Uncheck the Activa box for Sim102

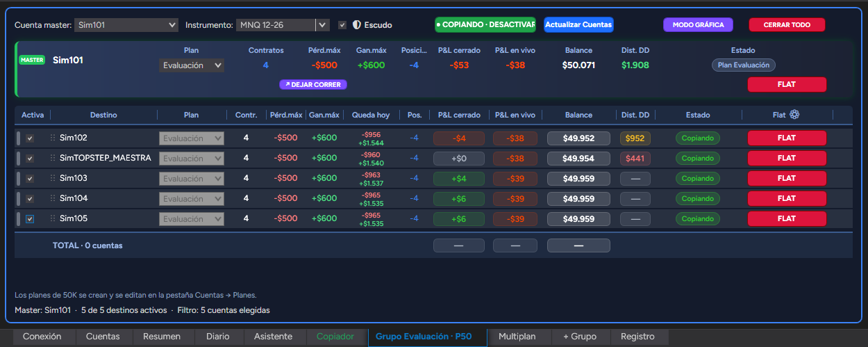(x=30, y=138)
